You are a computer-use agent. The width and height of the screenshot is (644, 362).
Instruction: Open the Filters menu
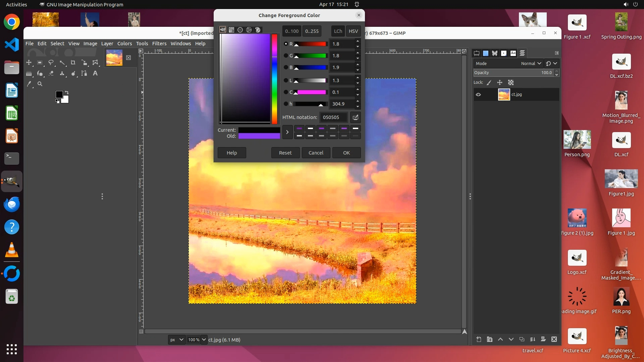tap(159, 44)
